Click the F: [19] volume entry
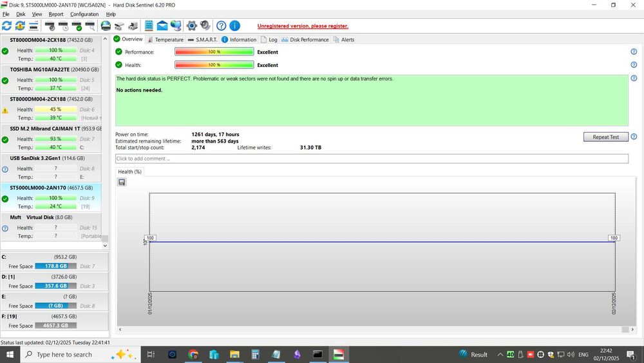Screen dimensions: 644x363 [54, 321]
